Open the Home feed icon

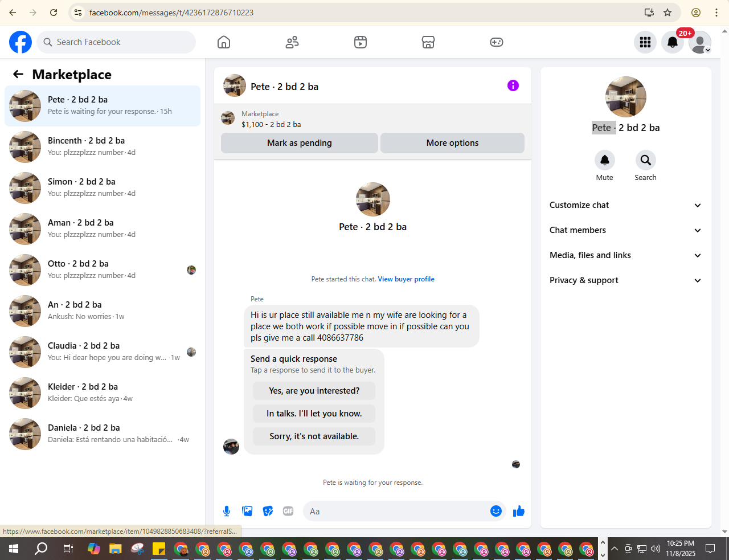(x=224, y=42)
